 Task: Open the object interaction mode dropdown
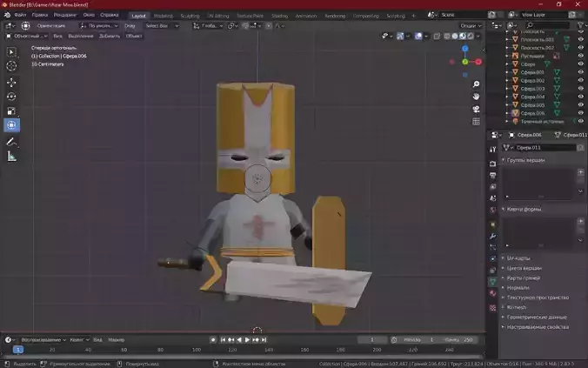(26, 36)
